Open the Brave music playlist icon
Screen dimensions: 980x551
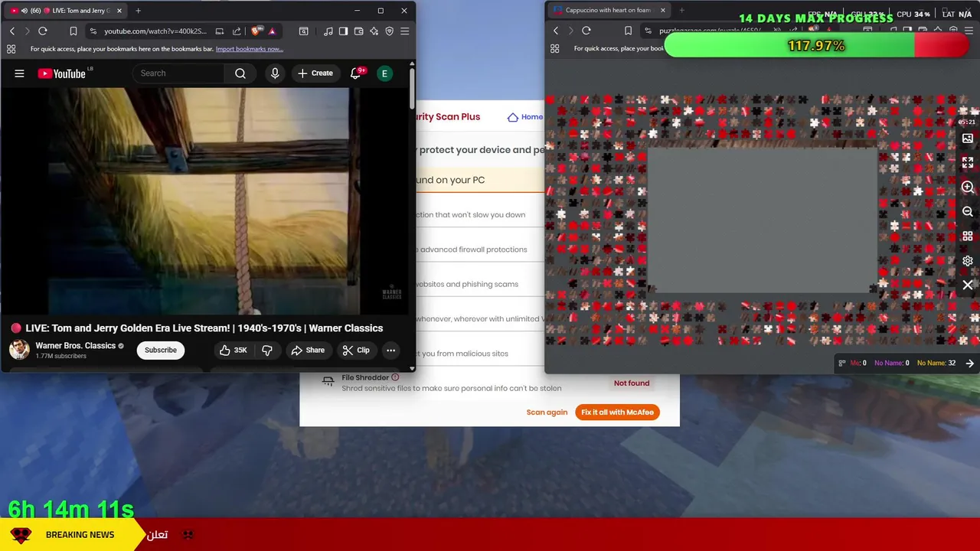coord(328,31)
